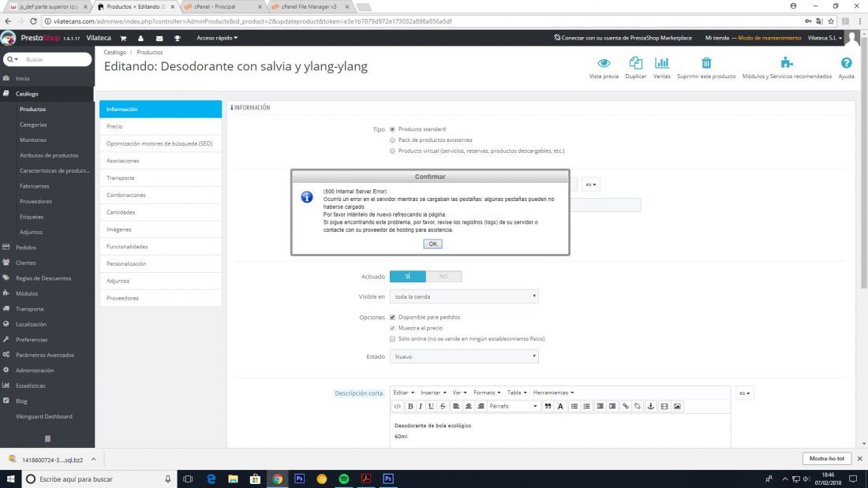This screenshot has height=488, width=868.
Task: Open Pedidos in sidebar menu
Action: [x=26, y=248]
